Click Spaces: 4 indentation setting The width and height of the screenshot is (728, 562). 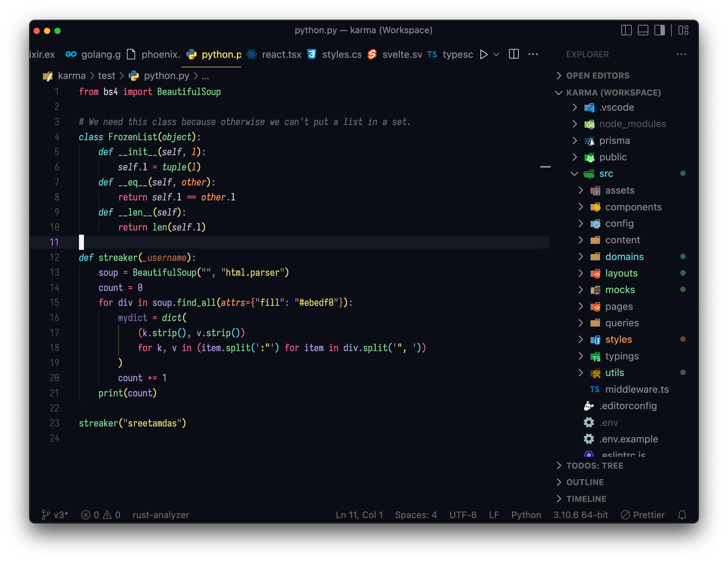[416, 515]
